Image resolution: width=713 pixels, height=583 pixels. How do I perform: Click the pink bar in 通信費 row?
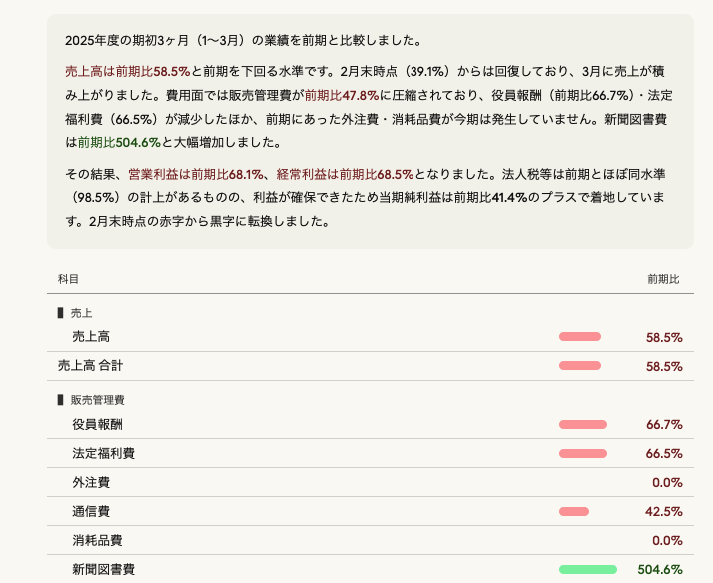(x=574, y=512)
